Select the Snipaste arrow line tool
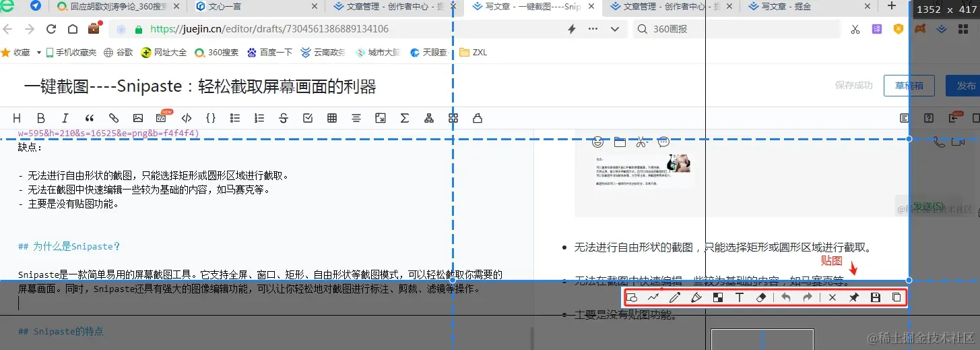Screen dimensions: 980x350 tap(653, 297)
